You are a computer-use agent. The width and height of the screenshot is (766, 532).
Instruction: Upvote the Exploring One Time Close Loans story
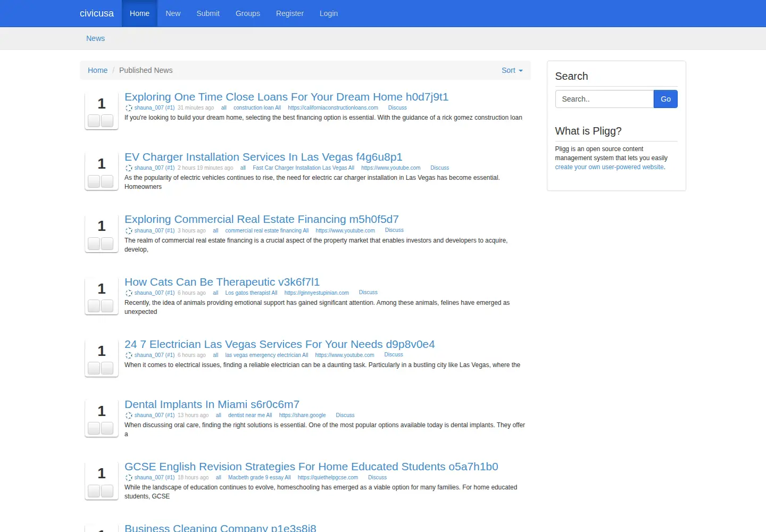(94, 121)
